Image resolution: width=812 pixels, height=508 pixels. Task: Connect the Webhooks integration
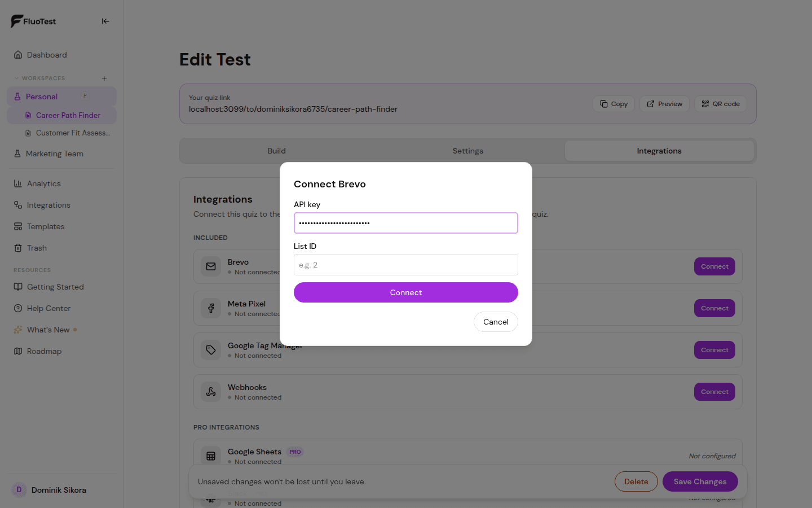(714, 392)
